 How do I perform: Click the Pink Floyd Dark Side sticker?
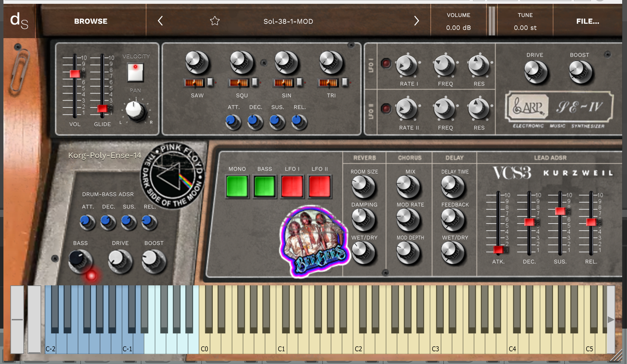pos(172,175)
